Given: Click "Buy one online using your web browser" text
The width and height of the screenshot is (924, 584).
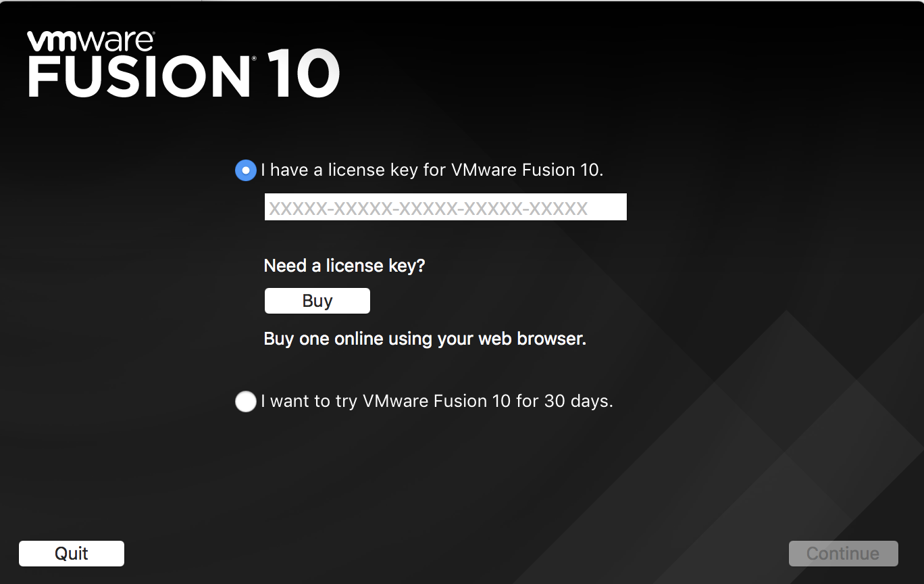Looking at the screenshot, I should click(x=425, y=339).
